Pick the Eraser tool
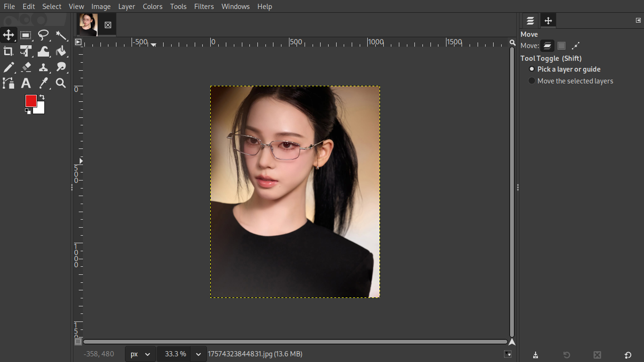644x362 pixels. 26,67
